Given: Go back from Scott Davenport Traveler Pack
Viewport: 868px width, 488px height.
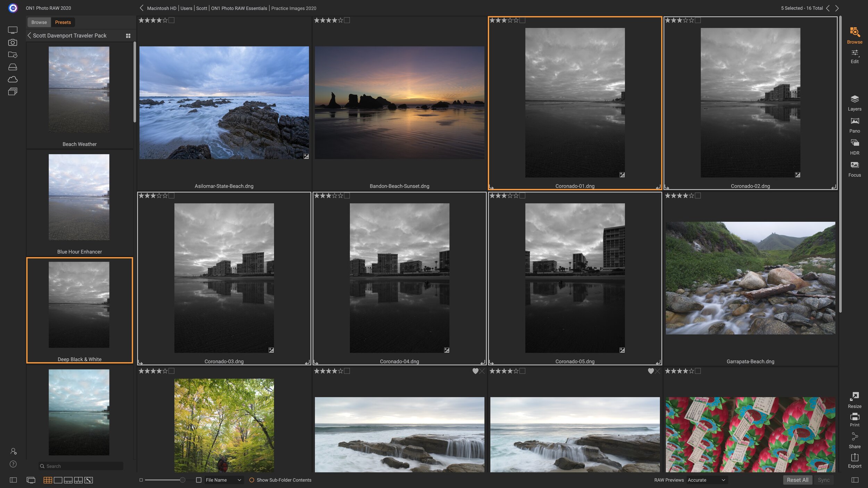Looking at the screenshot, I should click(x=30, y=35).
